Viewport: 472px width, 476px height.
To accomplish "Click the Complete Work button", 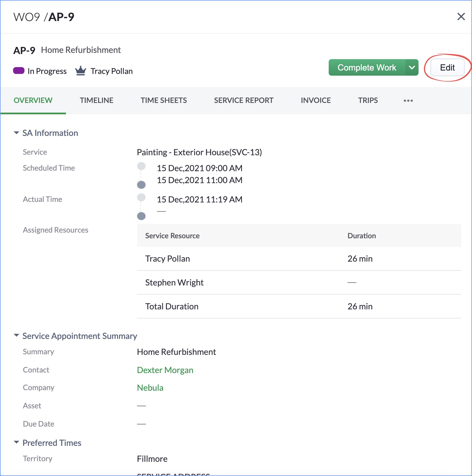I will (367, 68).
